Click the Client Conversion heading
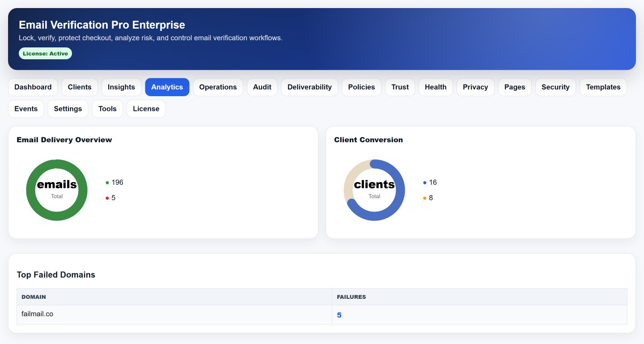The image size is (644, 344). click(x=369, y=140)
